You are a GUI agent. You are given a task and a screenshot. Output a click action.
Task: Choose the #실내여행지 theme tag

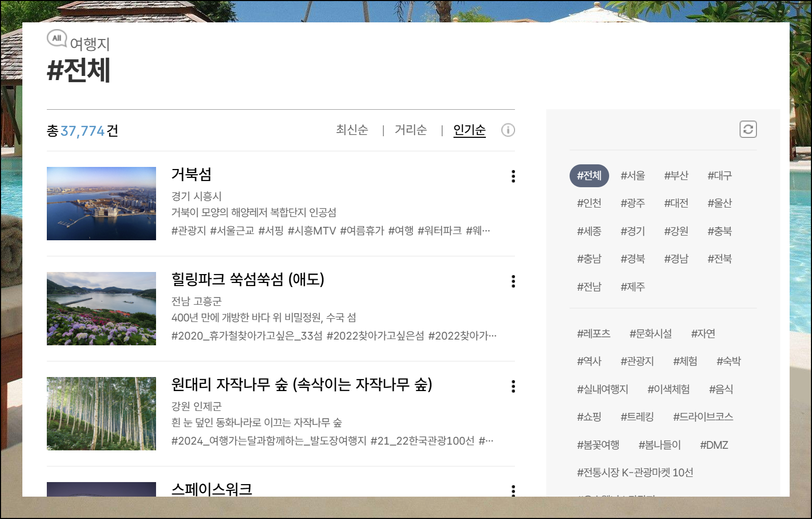(603, 390)
